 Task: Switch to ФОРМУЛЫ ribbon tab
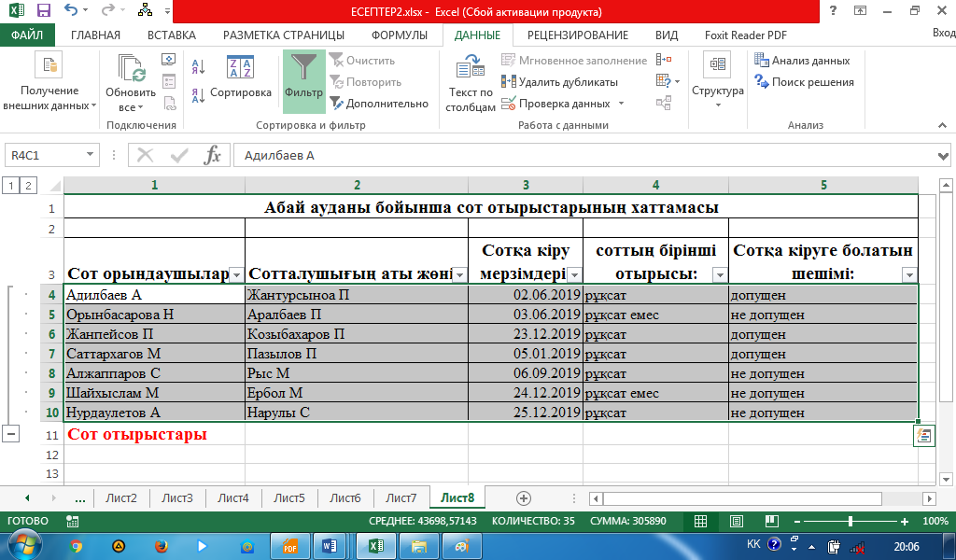400,35
